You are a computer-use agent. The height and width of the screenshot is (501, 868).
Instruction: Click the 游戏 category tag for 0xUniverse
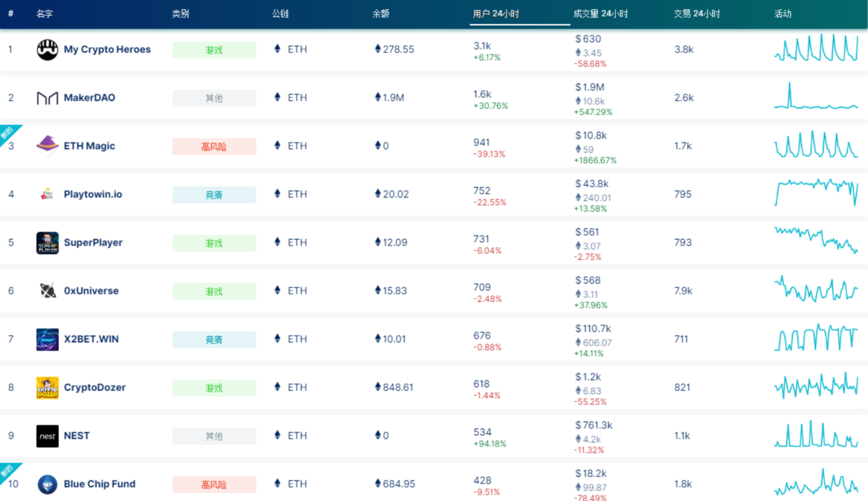pyautogui.click(x=214, y=291)
